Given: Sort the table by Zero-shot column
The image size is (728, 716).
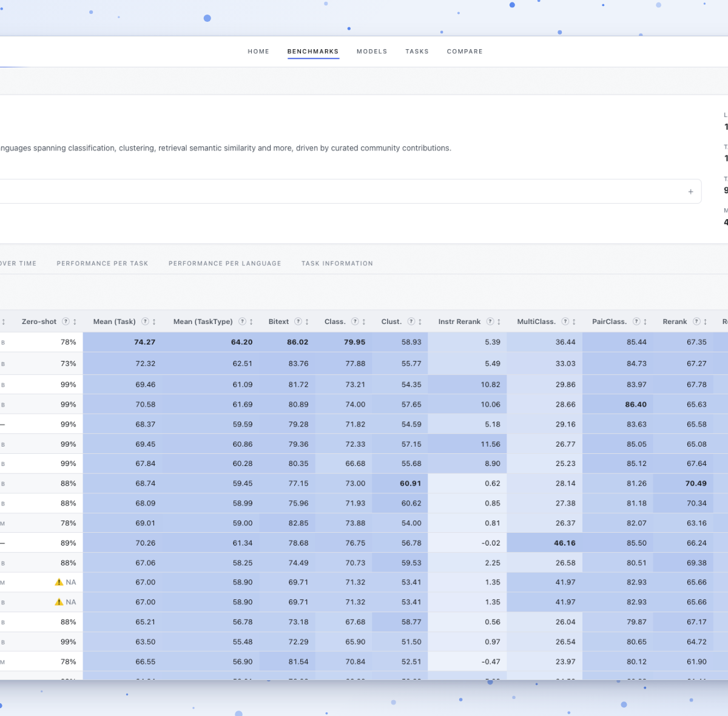Looking at the screenshot, I should tap(75, 322).
